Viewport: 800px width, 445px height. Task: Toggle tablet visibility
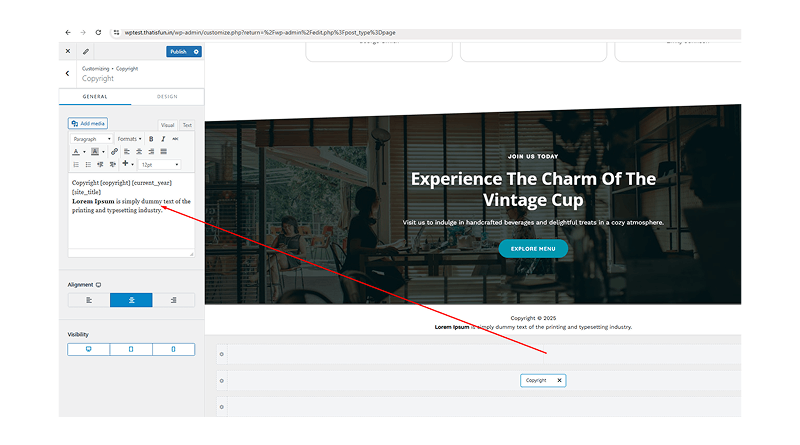[131, 349]
